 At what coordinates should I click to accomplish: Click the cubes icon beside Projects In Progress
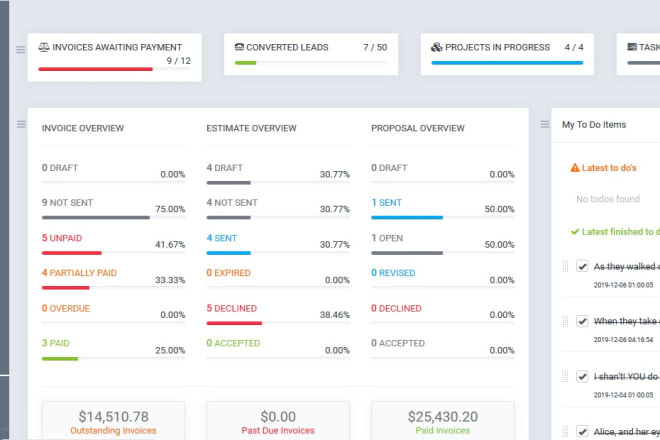pos(436,47)
